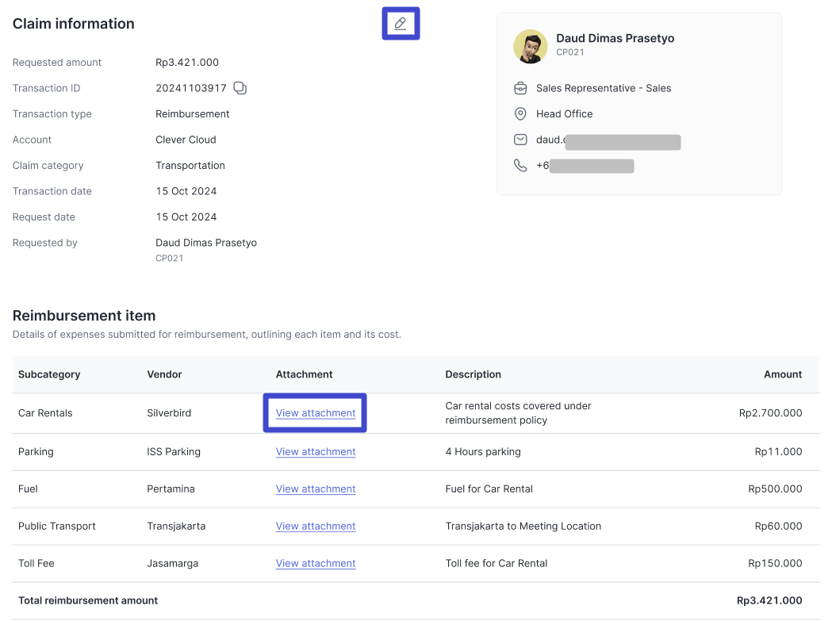Click the Claim category value Transportation
836x644 pixels.
click(190, 165)
